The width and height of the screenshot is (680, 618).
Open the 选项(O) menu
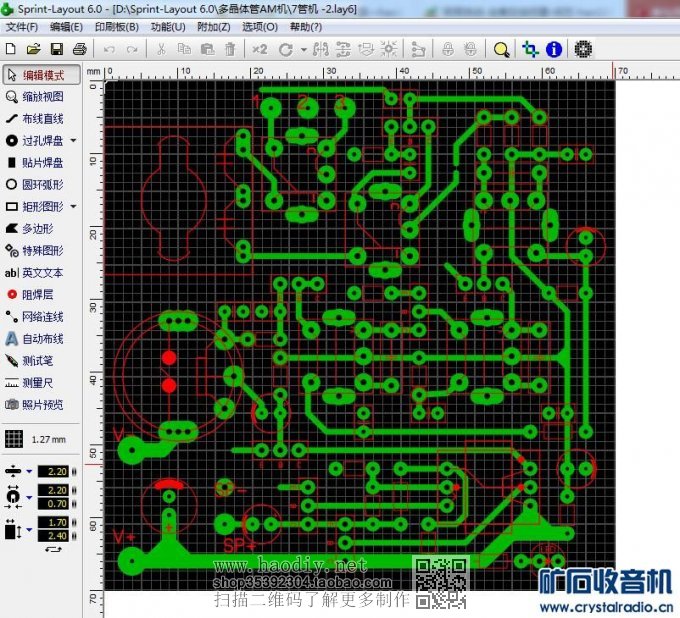pos(260,27)
